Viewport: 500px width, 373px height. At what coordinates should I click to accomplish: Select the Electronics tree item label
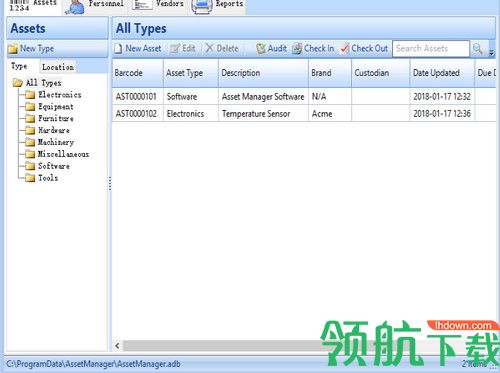click(x=60, y=95)
